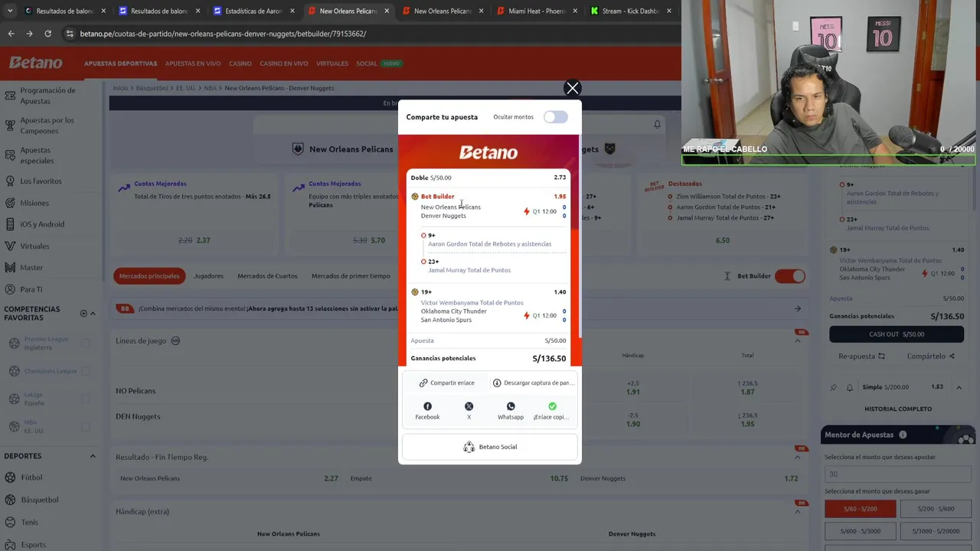Check the Premier League Inglaterra checkbox

[86, 343]
